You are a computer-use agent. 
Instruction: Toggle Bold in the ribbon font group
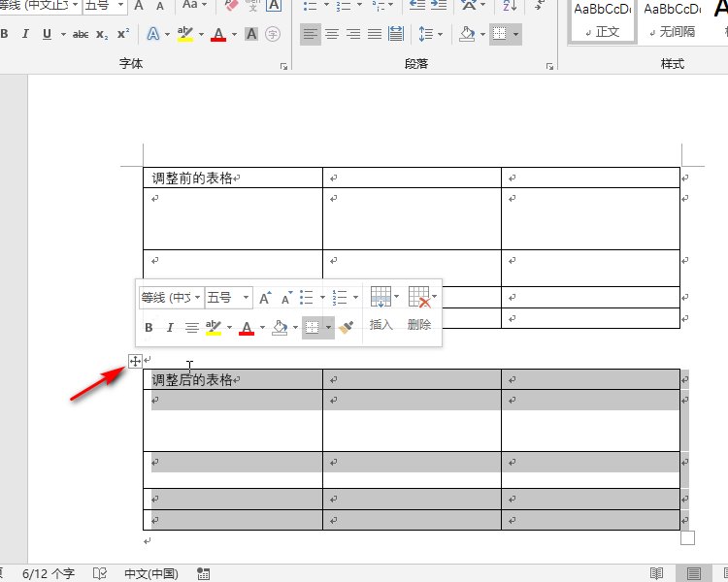5,34
